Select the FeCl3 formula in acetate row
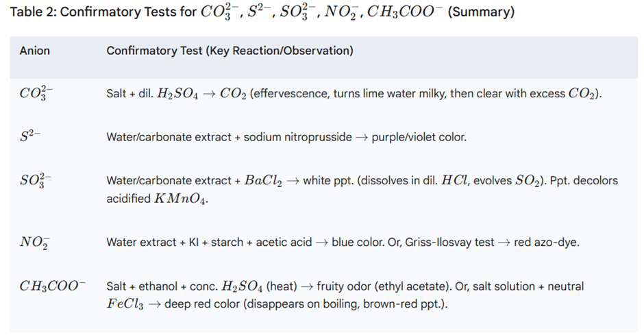The image size is (644, 335). click(125, 304)
